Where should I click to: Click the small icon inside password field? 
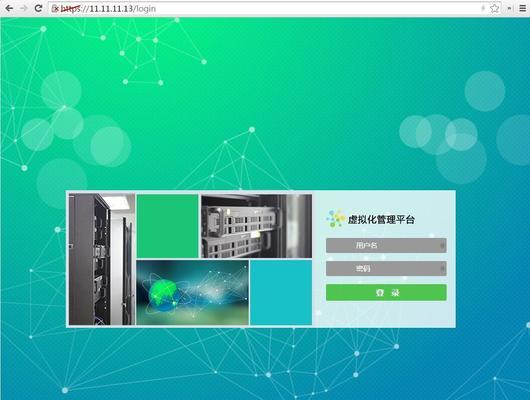click(442, 269)
